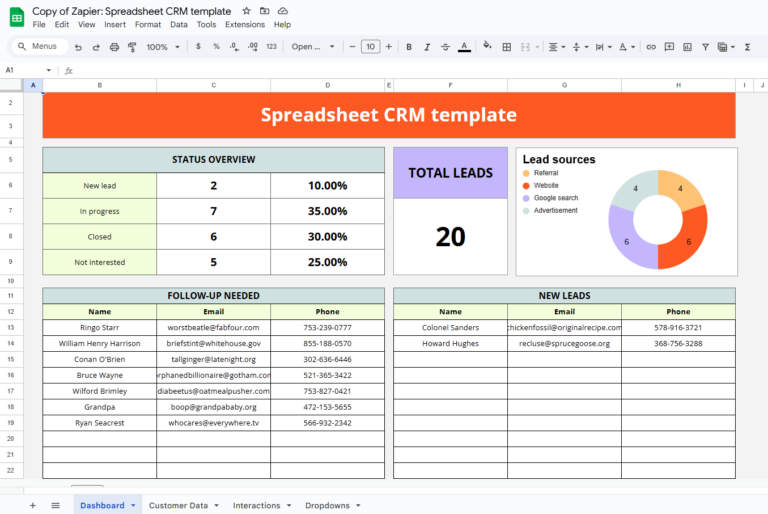768x514 pixels.
Task: Open the Extensions menu
Action: 245,24
